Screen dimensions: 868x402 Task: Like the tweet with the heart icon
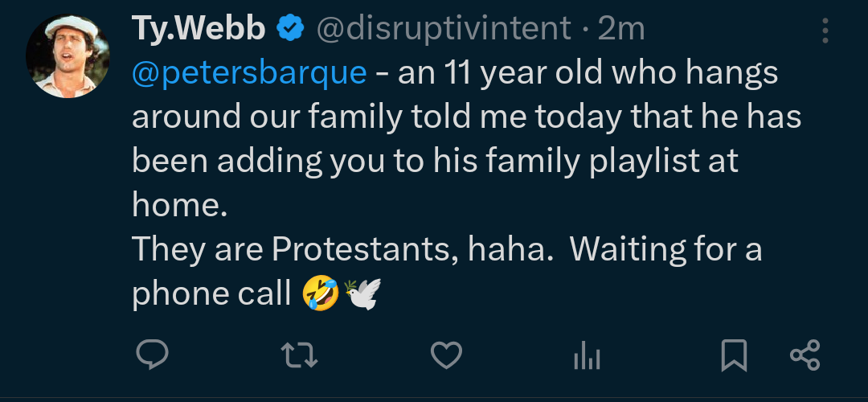coord(446,355)
